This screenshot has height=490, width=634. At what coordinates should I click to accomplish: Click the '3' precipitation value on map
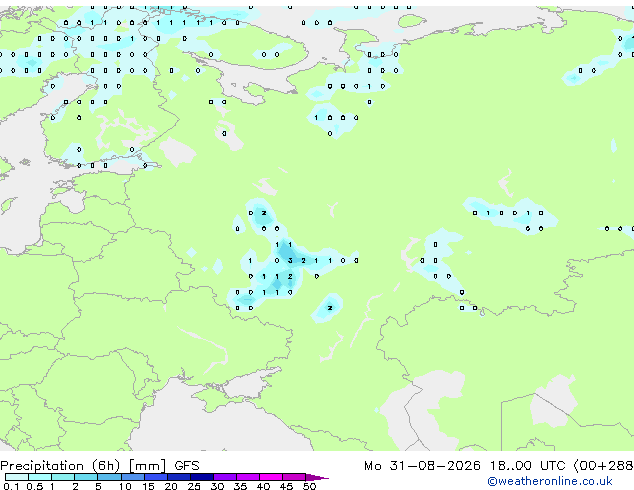coord(290,261)
